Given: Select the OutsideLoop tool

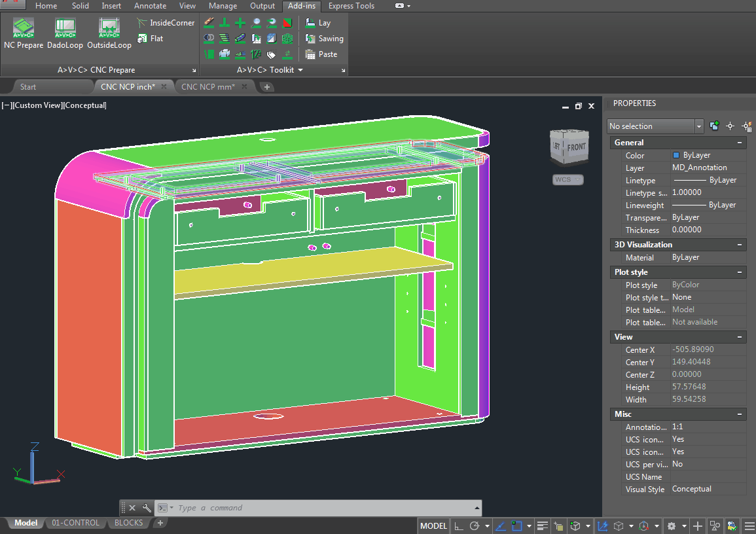Looking at the screenshot, I should coord(109,28).
